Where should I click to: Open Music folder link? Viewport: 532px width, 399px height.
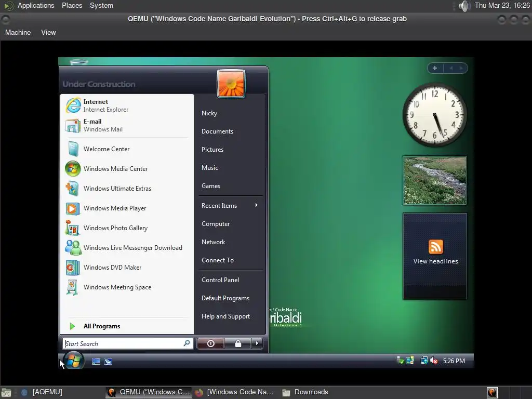tap(210, 168)
